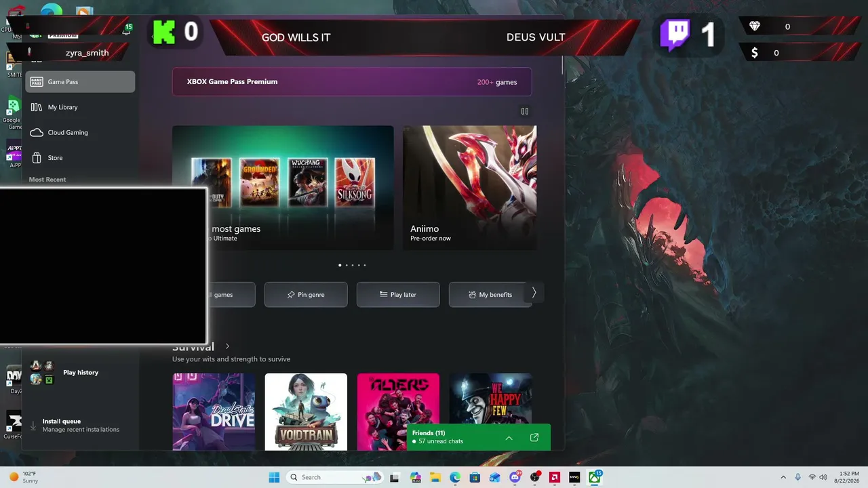Image resolution: width=868 pixels, height=488 pixels.
Task: Click the Play later button
Action: pos(398,295)
